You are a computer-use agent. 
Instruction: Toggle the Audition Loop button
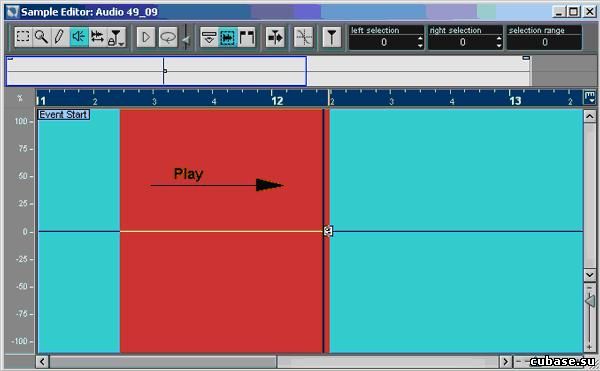click(168, 37)
